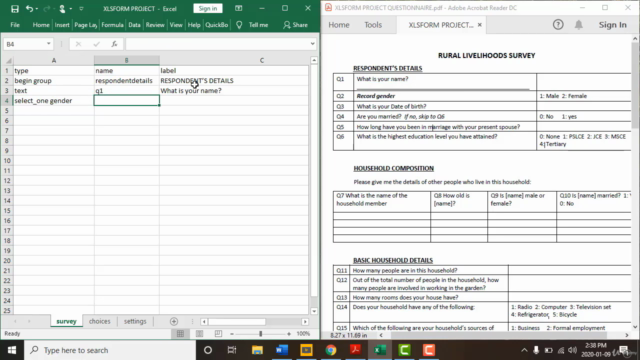This screenshot has width=640, height=360.
Task: Open the Insert ribbon tab
Action: (62, 25)
